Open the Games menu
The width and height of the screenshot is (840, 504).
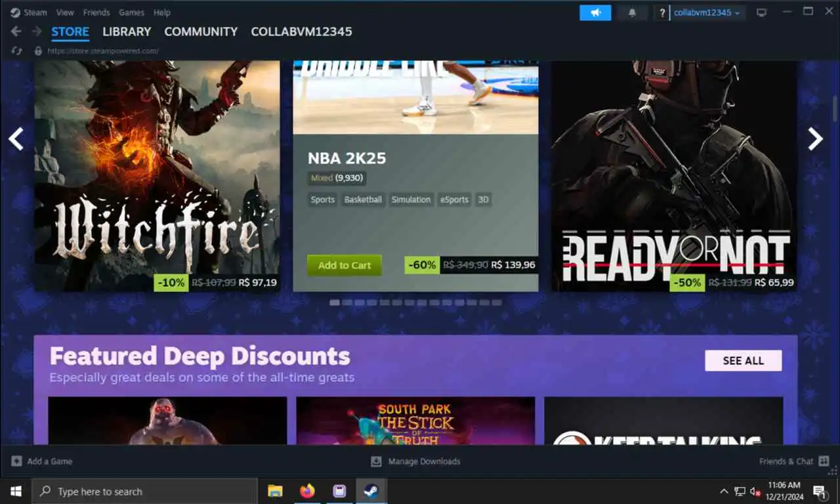click(x=132, y=12)
